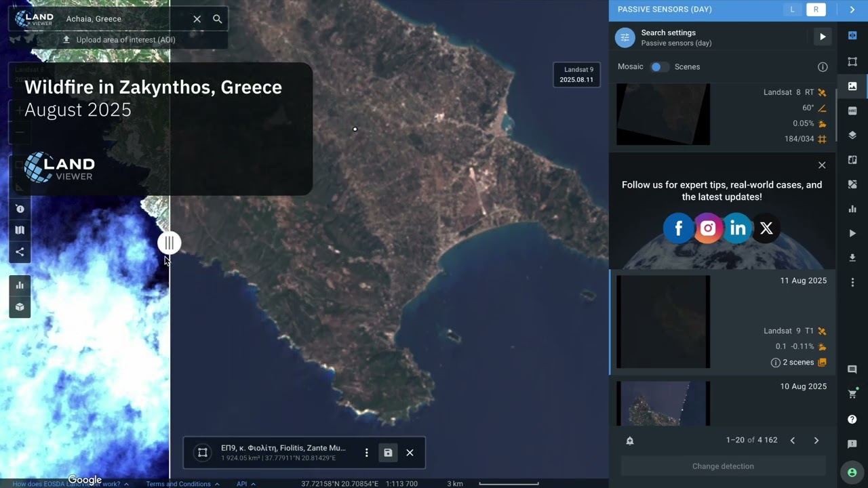Collapse the Passive Sensors panel with chevron
Image resolution: width=868 pixels, height=488 pixels.
coord(852,9)
